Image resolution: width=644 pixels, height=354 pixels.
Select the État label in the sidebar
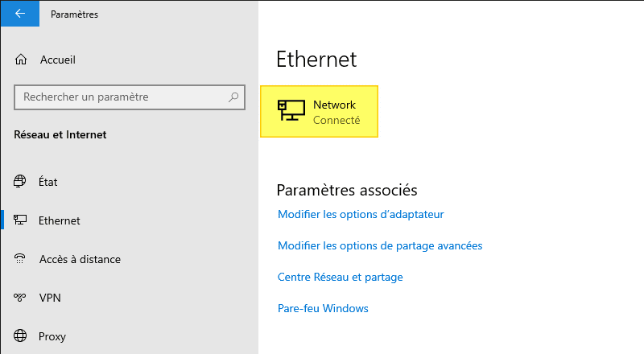click(x=48, y=182)
